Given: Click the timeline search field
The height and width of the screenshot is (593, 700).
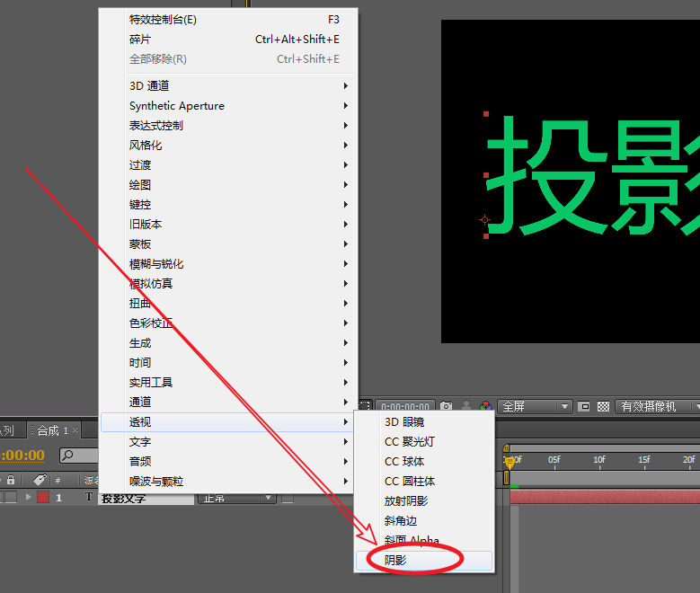Looking at the screenshot, I should click(79, 456).
